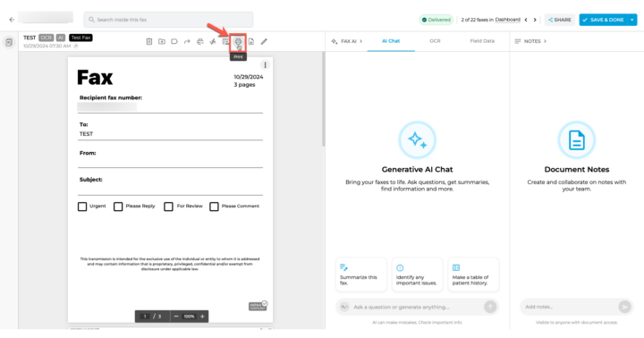
Task: Click the move to folder icon
Action: 162,41
